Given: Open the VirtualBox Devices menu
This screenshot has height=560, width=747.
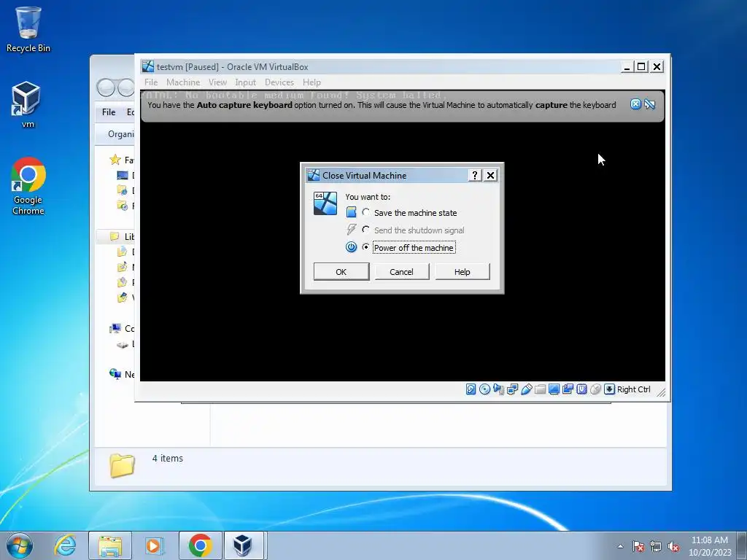Looking at the screenshot, I should [x=279, y=82].
